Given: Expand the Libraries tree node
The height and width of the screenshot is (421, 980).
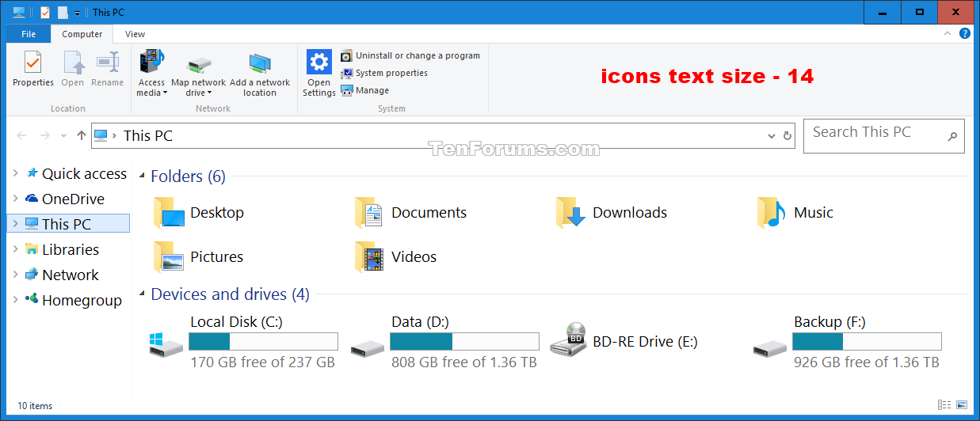Looking at the screenshot, I should click(x=15, y=249).
